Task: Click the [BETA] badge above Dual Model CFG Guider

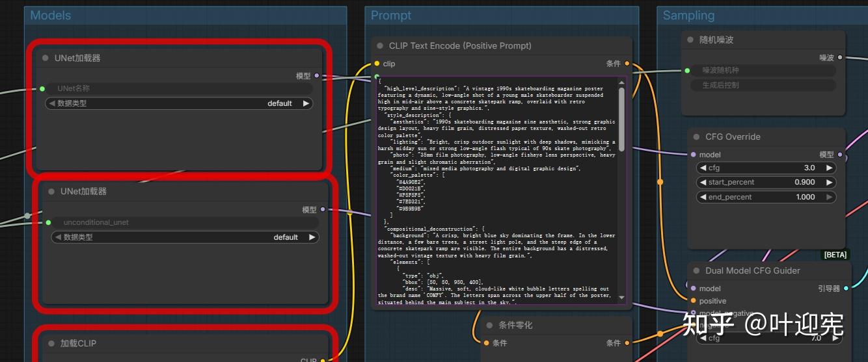Action: click(x=835, y=255)
